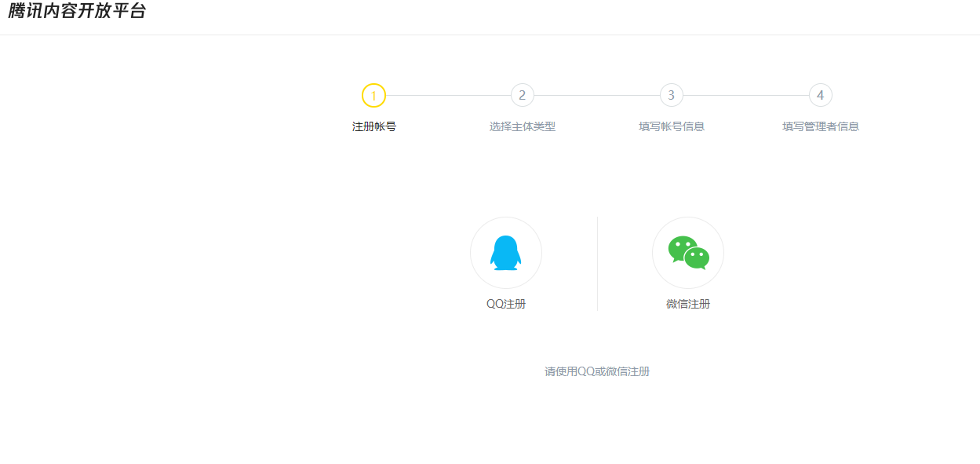
Task: Open the 腾讯内容开放平台 logo
Action: (77, 12)
